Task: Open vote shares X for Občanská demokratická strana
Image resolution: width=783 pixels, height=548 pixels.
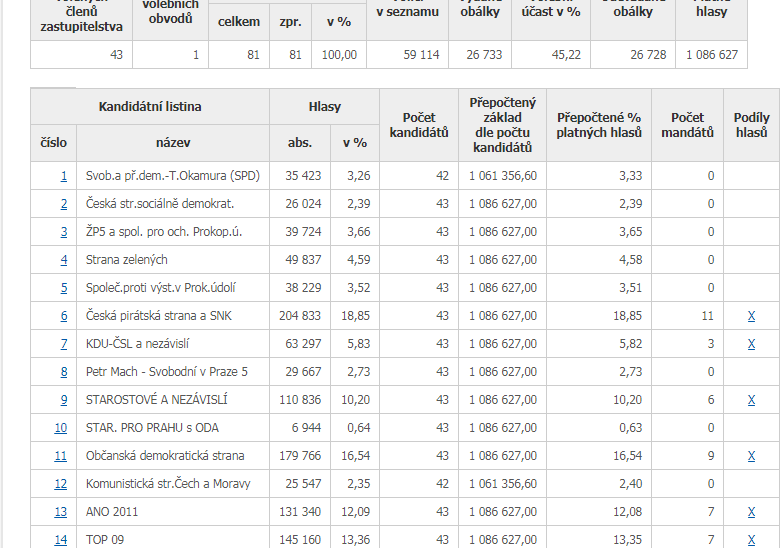Action: [x=751, y=456]
